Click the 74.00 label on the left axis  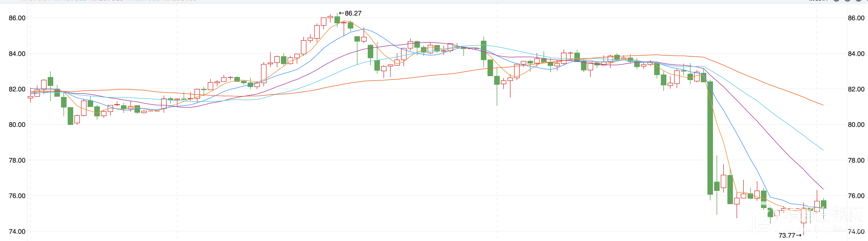(17, 232)
